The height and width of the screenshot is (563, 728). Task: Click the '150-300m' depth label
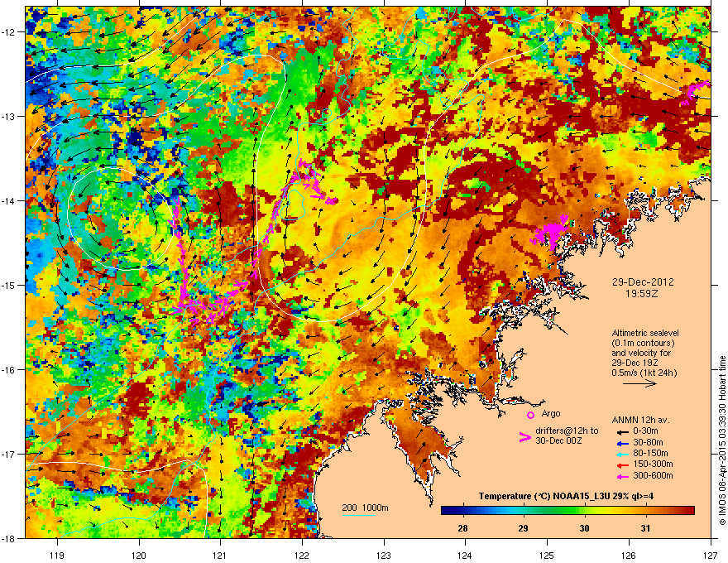(x=653, y=464)
